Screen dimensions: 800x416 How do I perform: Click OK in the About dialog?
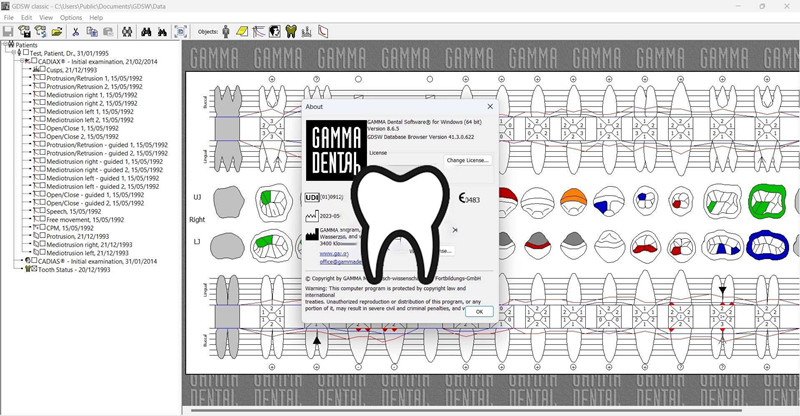click(479, 311)
